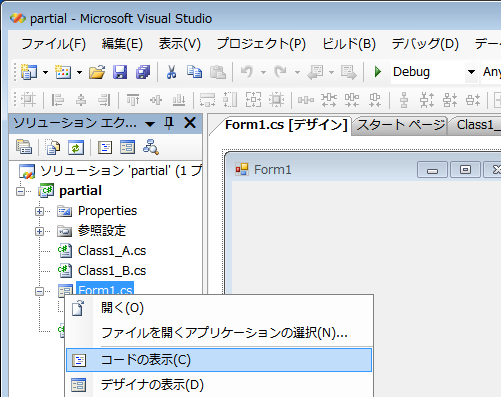Click the Navigate Backward icon
501x397 pixels.
tap(315, 72)
